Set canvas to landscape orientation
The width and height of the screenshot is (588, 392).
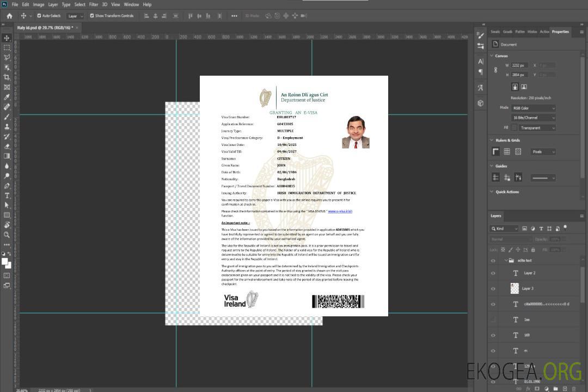click(x=524, y=87)
